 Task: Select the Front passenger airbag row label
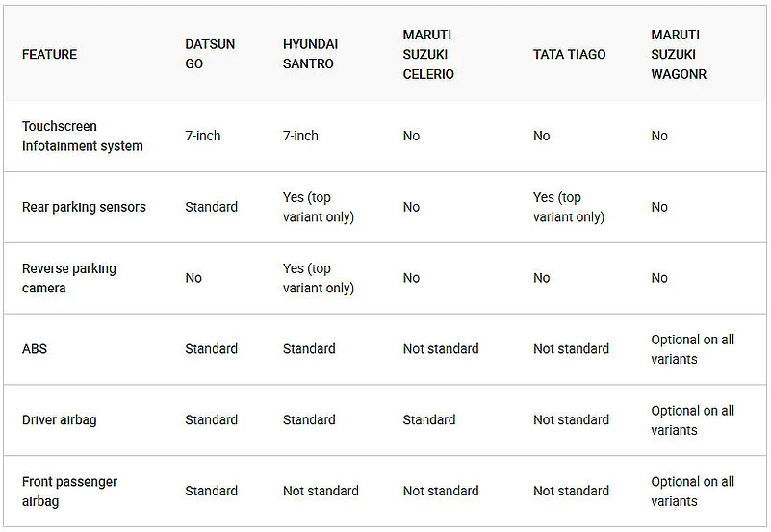point(69,492)
